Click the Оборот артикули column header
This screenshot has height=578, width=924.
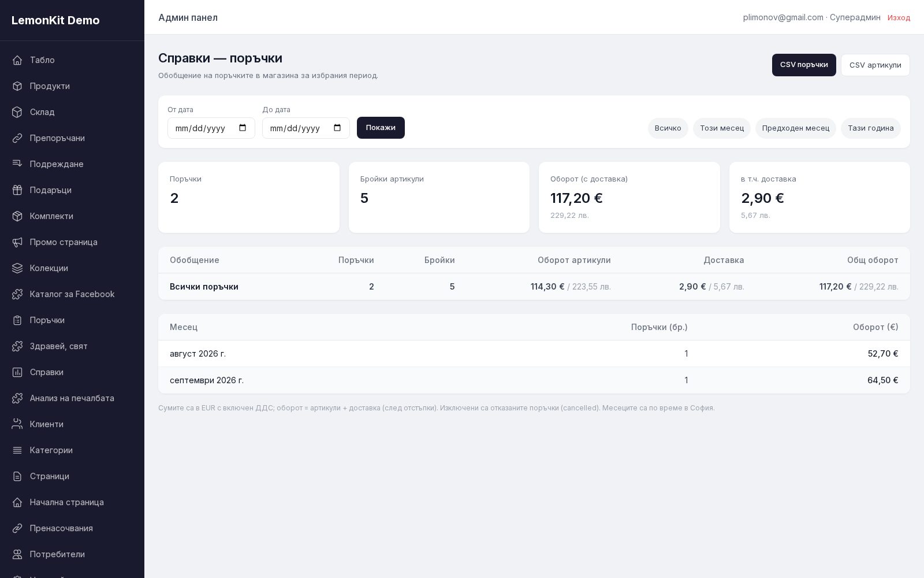[574, 260]
